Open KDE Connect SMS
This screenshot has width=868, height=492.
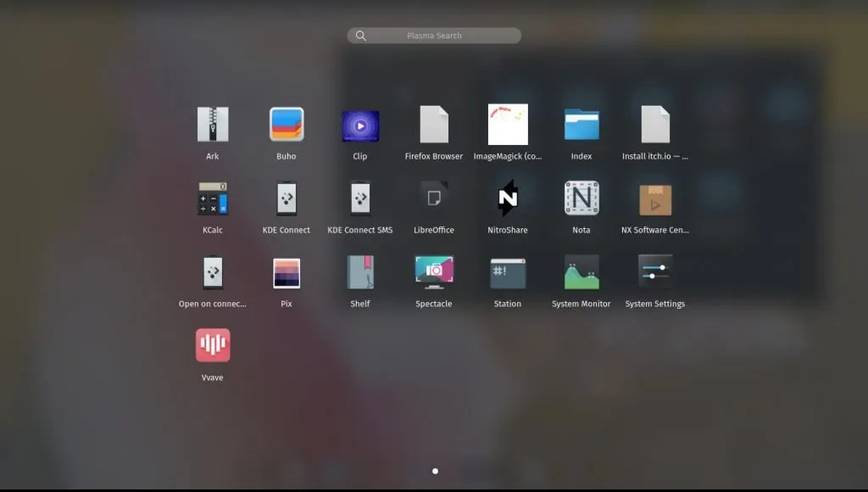click(x=359, y=199)
